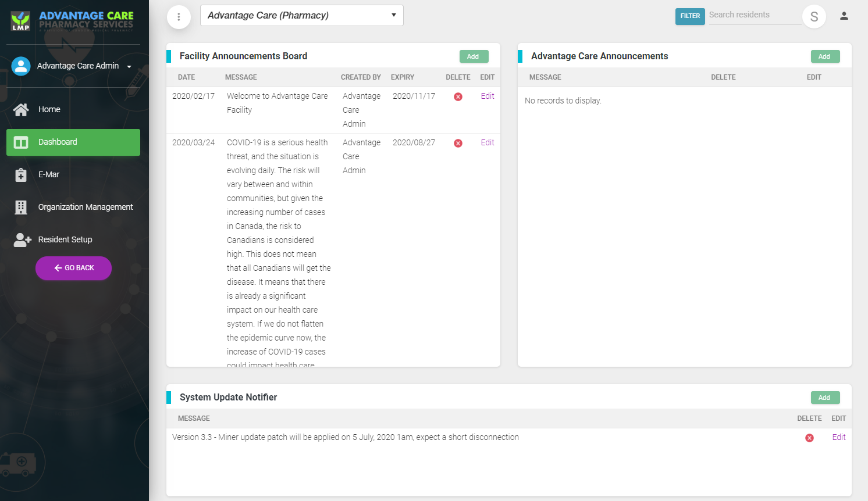Click the EXPIRY column header
This screenshot has width=868, height=501.
pyautogui.click(x=403, y=77)
